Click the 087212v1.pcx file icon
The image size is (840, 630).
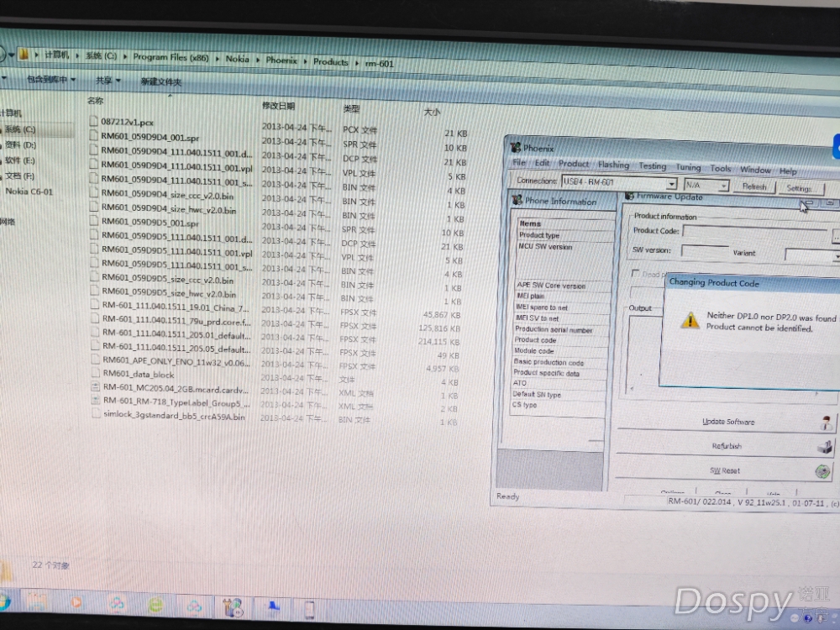pyautogui.click(x=94, y=122)
